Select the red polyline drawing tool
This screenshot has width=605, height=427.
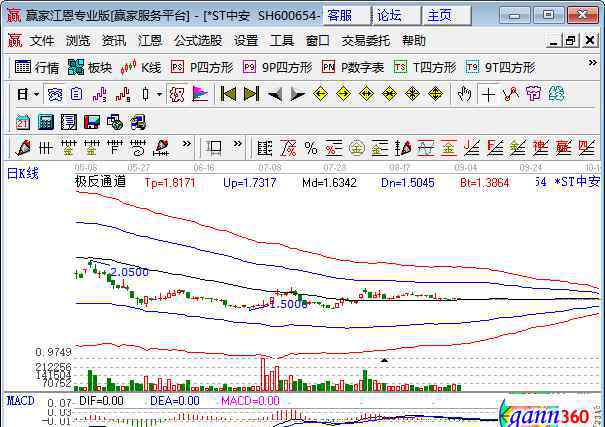click(x=511, y=94)
